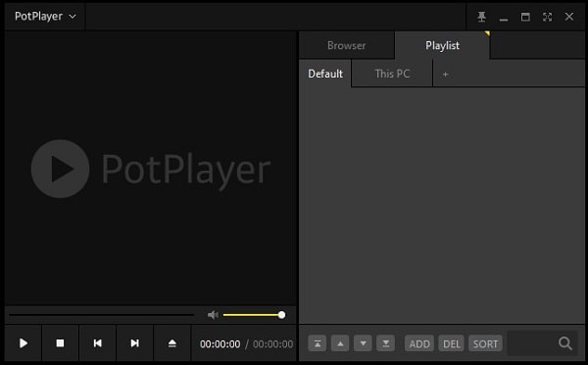
Task: Click the yellow corner marker on Playlist tab
Action: (x=487, y=33)
